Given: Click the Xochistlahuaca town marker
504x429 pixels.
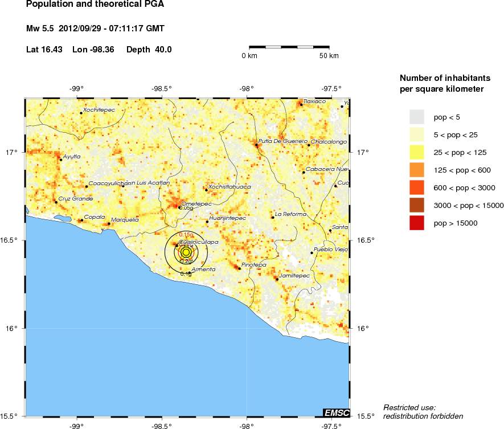Looking at the screenshot, I should point(205,190).
